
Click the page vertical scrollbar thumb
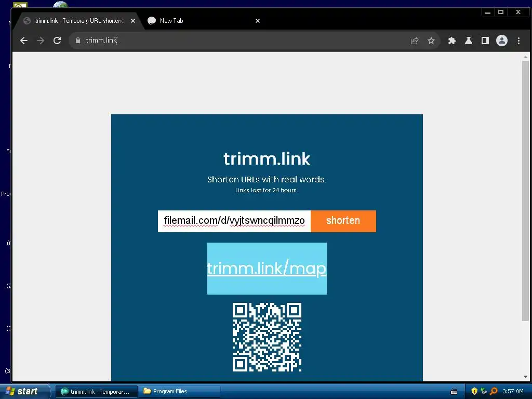[x=525, y=190]
